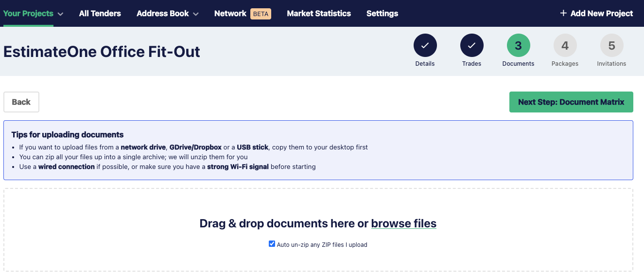644x278 pixels.
Task: Click the 'Invitations' step label
Action: click(x=612, y=64)
